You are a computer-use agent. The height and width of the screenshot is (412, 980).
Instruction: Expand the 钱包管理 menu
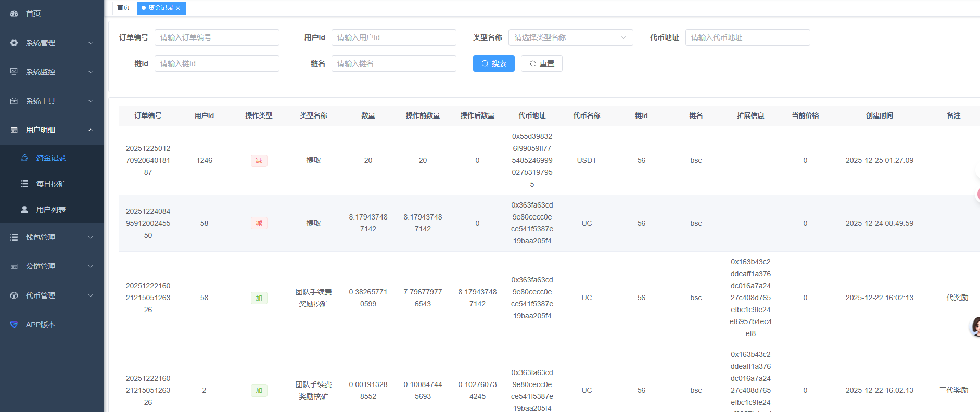click(52, 237)
